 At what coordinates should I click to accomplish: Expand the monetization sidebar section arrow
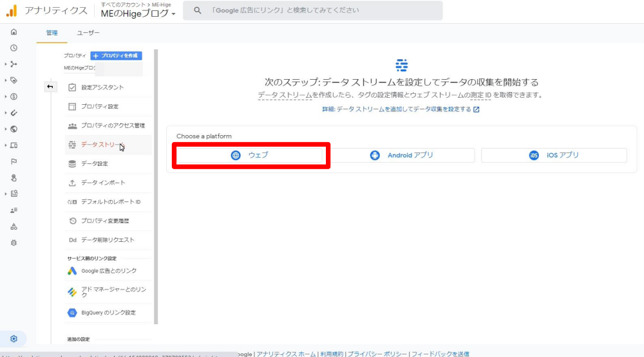coord(5,97)
